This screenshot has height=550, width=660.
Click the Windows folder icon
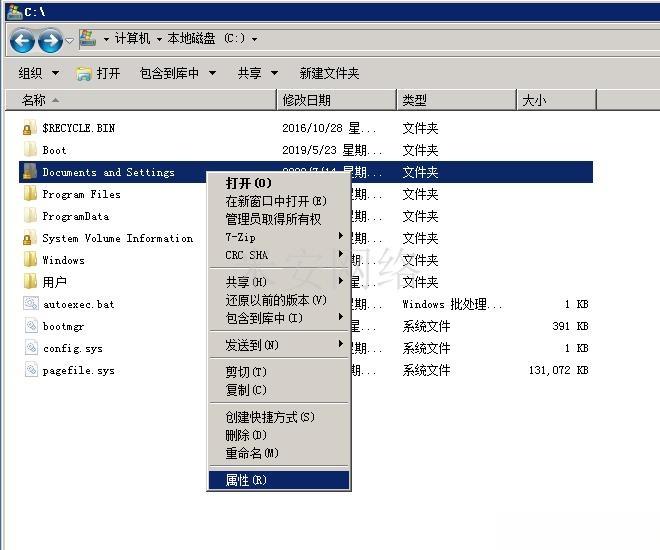29,260
